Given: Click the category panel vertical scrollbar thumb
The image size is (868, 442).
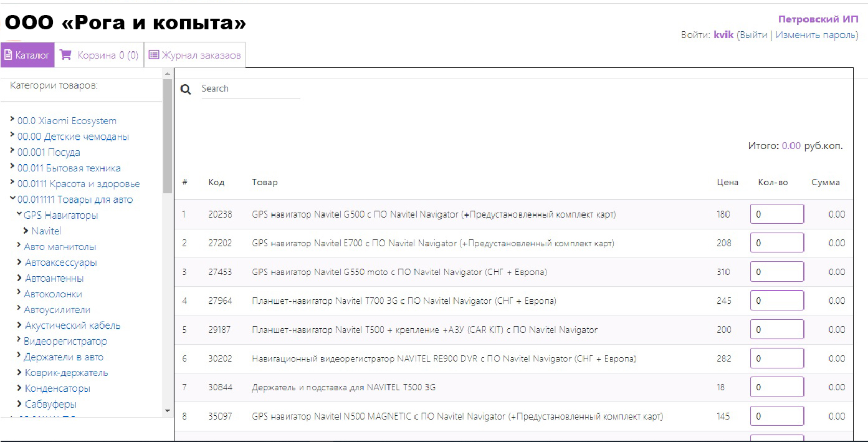Looking at the screenshot, I should click(x=167, y=137).
